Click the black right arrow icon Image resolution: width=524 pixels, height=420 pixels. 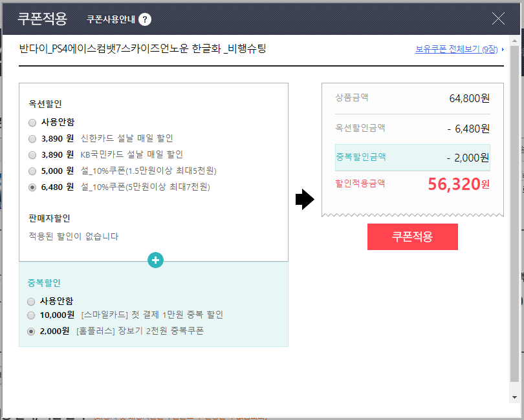pyautogui.click(x=303, y=200)
